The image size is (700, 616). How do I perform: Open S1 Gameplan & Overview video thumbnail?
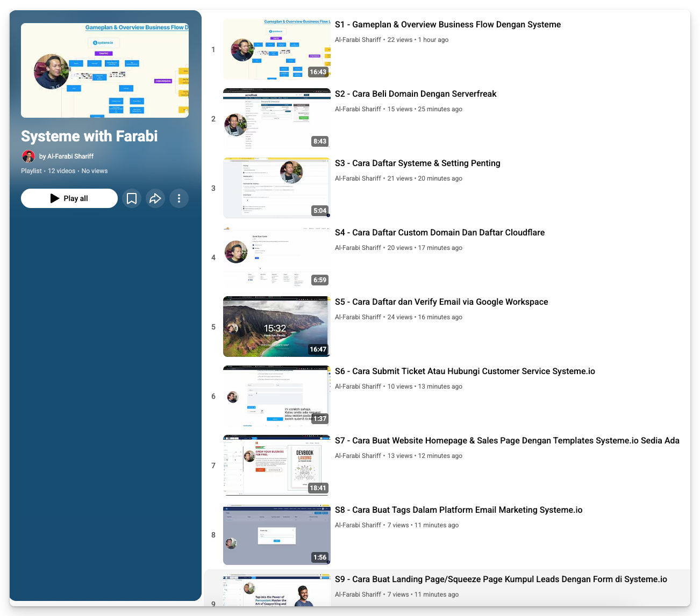[x=276, y=49]
